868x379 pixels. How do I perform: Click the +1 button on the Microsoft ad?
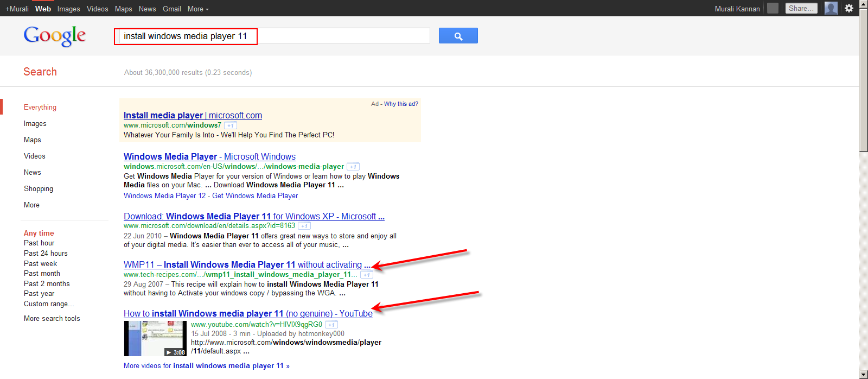click(231, 125)
